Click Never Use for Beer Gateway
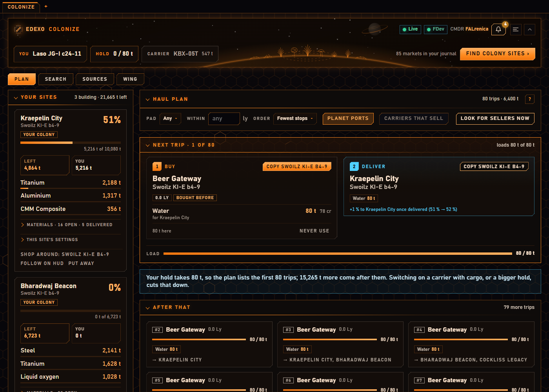 (x=314, y=231)
